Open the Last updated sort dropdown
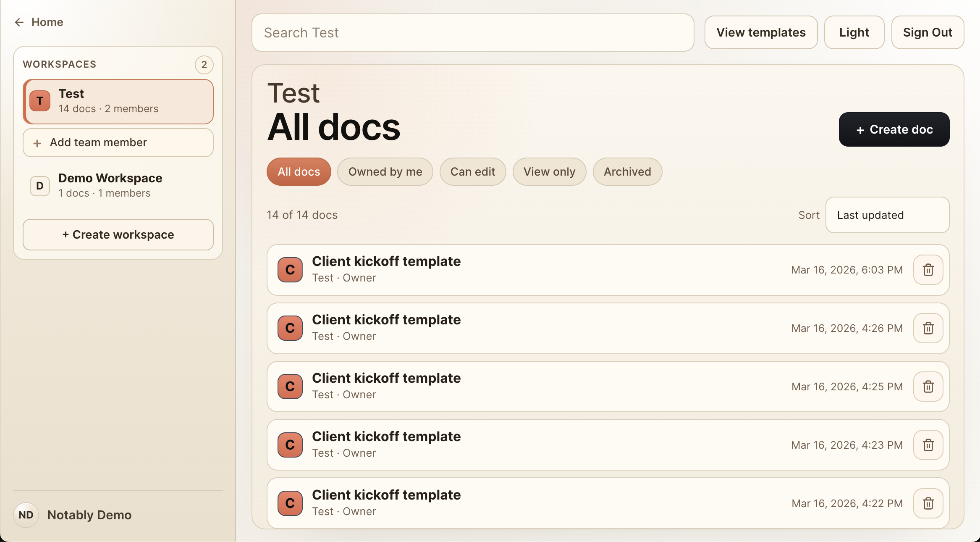The width and height of the screenshot is (980, 542). (887, 215)
